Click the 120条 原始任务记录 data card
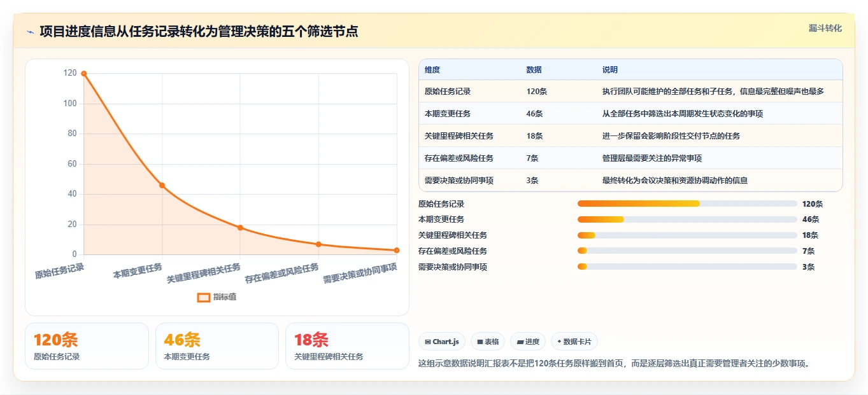 pos(87,346)
